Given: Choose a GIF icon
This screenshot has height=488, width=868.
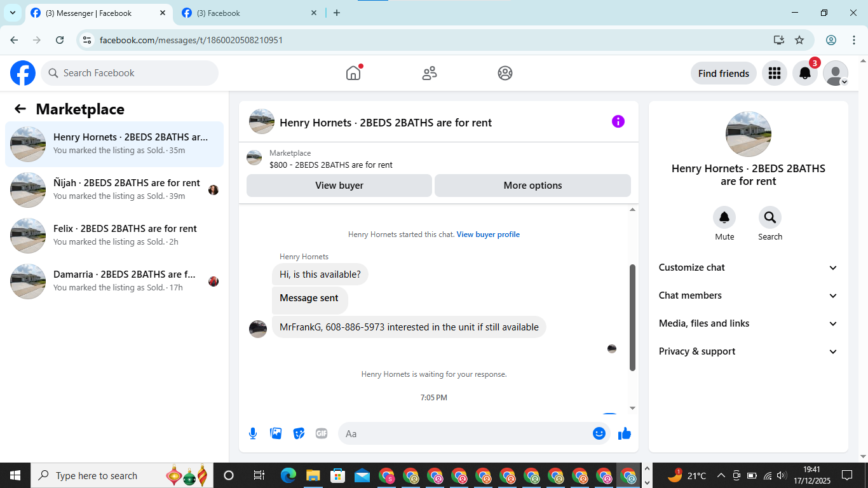Looking at the screenshot, I should click(322, 433).
